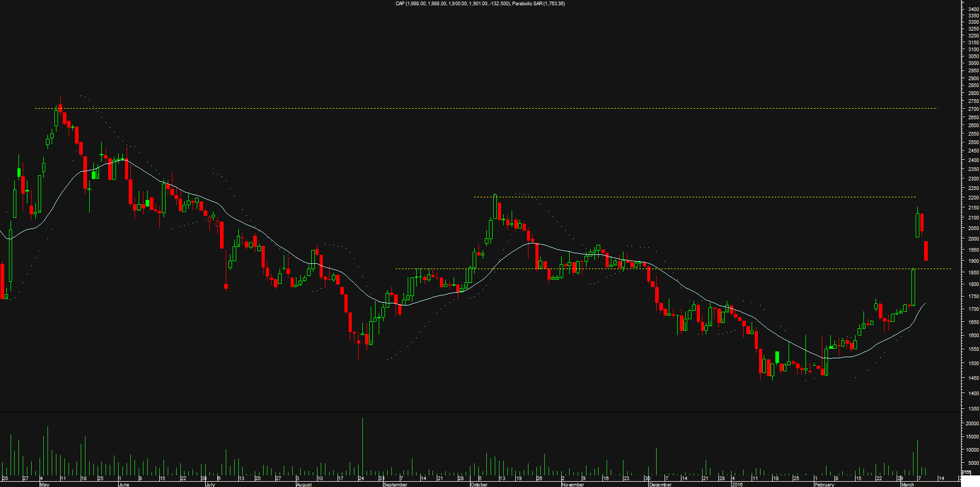Select the last red candlestick on the chart
The width and height of the screenshot is (980, 487).
pos(926,251)
